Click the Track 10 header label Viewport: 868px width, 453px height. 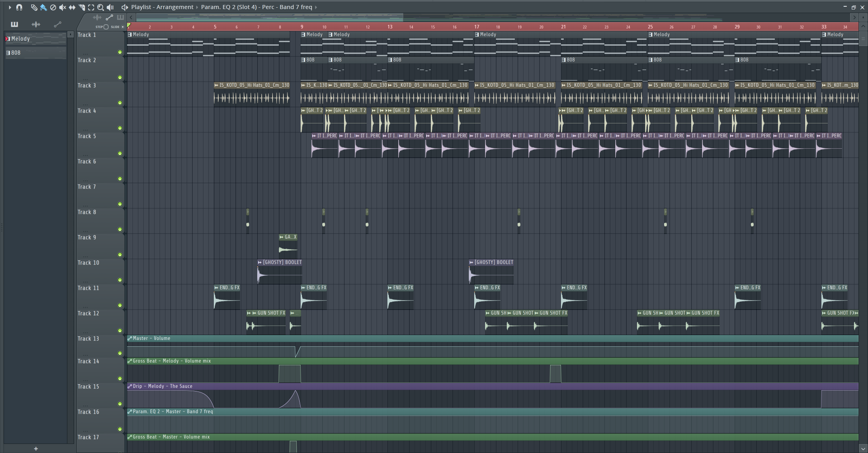click(x=88, y=263)
